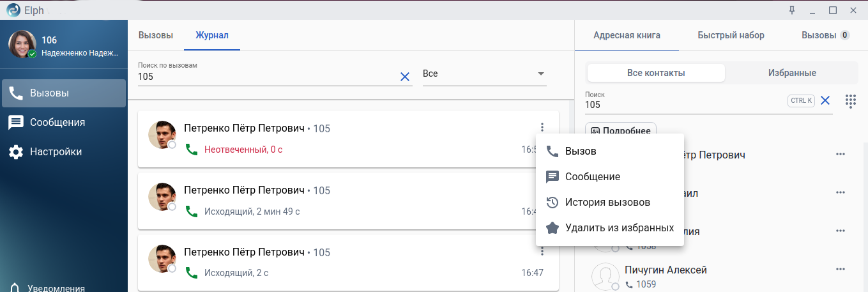Open more options for Петренко contact

pos(841,154)
